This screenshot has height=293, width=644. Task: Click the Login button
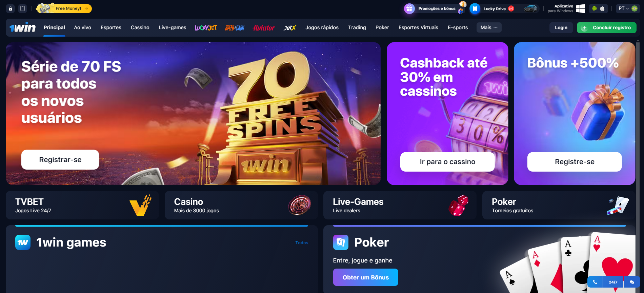(561, 27)
